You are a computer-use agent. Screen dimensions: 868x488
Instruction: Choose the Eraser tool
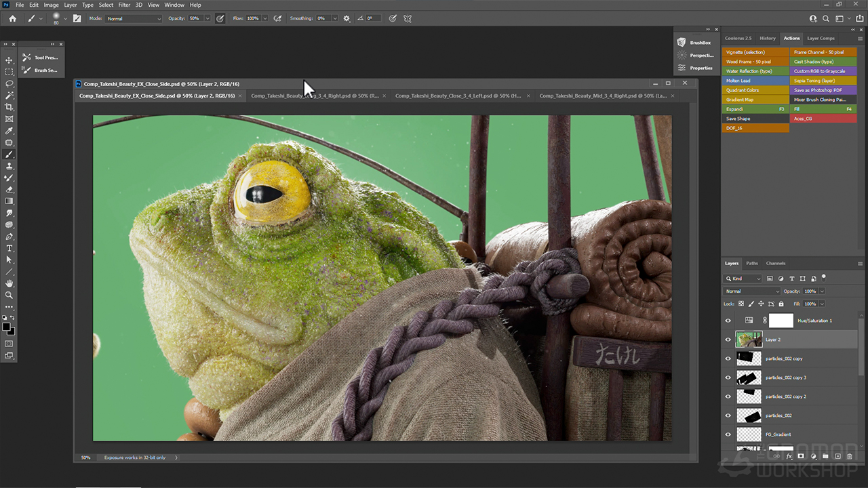tap(9, 189)
